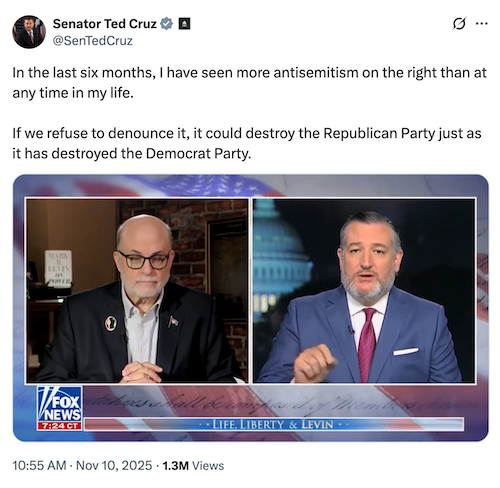Click the Grok circle-slash icon
This screenshot has width=500, height=488.
pyautogui.click(x=459, y=23)
